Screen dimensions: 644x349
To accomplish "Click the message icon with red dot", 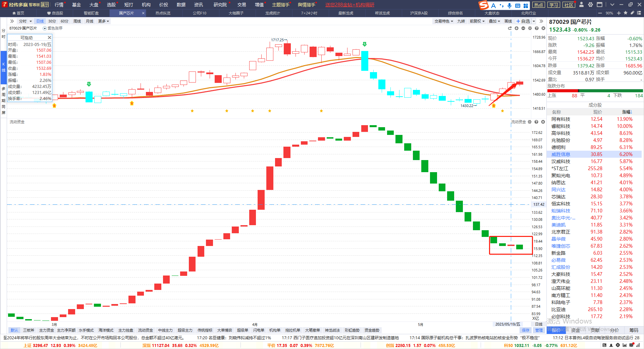I will pos(632,345).
